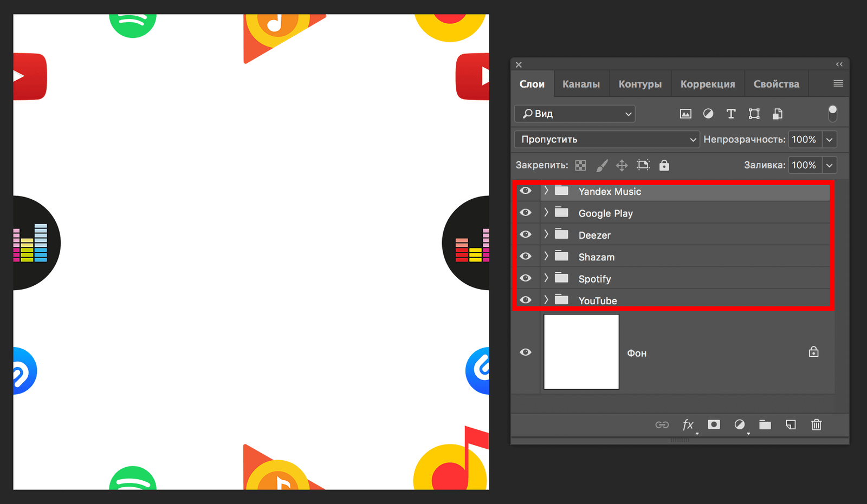Image resolution: width=867 pixels, height=504 pixels.
Task: Expand the YouTube group
Action: [x=546, y=299]
